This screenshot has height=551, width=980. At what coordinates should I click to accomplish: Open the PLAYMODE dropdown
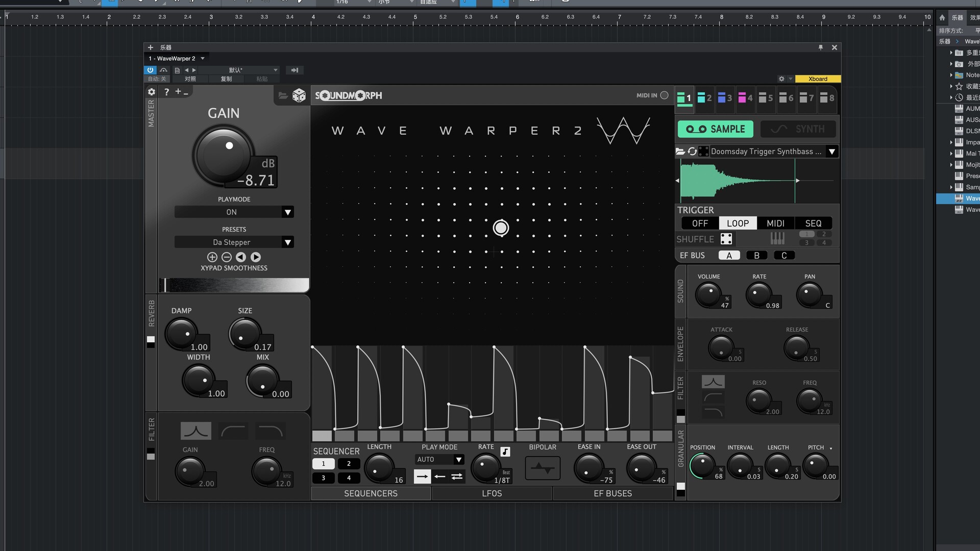(x=287, y=212)
